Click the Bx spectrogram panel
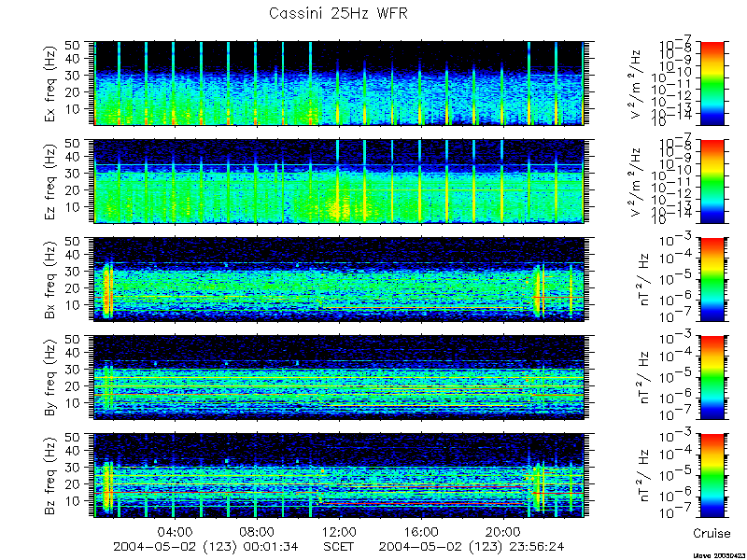 tap(339, 279)
